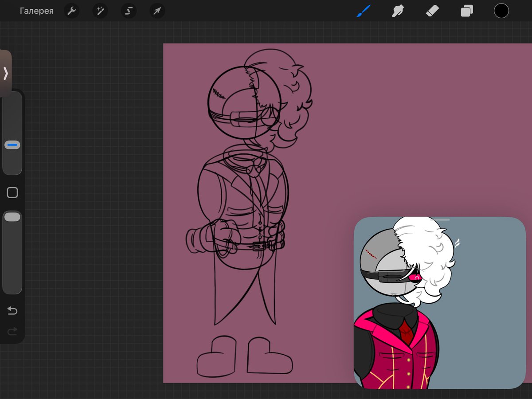Tap the undo arrow
Image resolution: width=532 pixels, height=399 pixels.
(x=12, y=311)
